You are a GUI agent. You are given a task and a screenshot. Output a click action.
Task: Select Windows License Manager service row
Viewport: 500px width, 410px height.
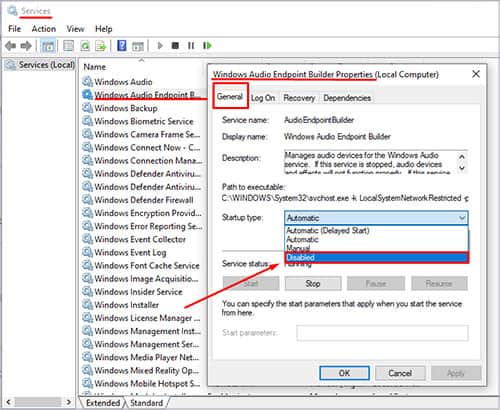pyautogui.click(x=142, y=318)
